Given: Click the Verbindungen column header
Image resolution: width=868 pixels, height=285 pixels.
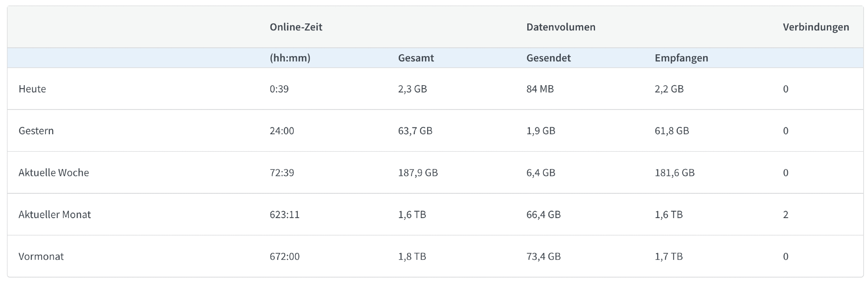Looking at the screenshot, I should tap(816, 27).
